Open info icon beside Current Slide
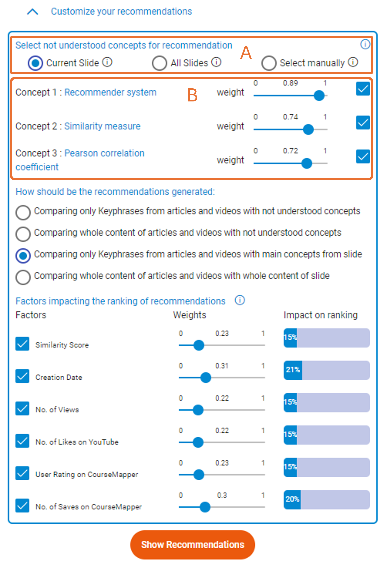 [107, 62]
